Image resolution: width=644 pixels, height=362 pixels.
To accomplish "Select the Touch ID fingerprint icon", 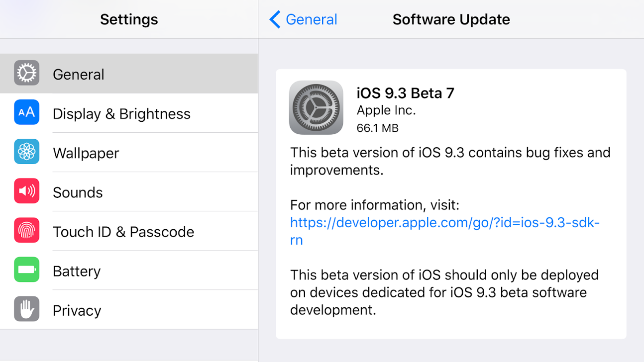I will pos(26,231).
